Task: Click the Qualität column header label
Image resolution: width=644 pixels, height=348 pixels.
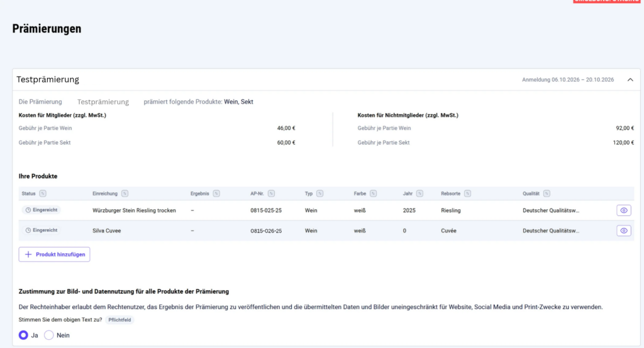Action: [x=531, y=193]
